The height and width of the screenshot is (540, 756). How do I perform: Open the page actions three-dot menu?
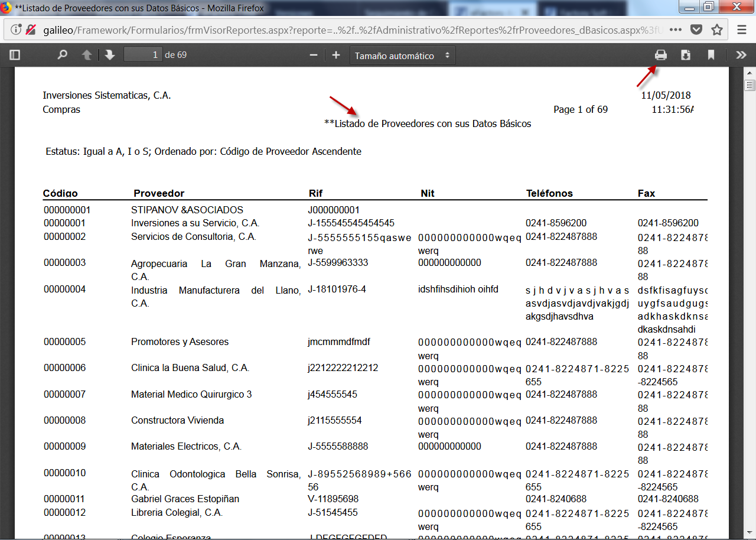pos(676,30)
